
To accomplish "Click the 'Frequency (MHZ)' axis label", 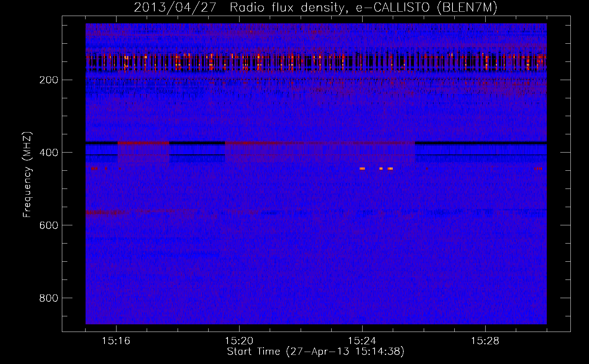I will pos(27,174).
